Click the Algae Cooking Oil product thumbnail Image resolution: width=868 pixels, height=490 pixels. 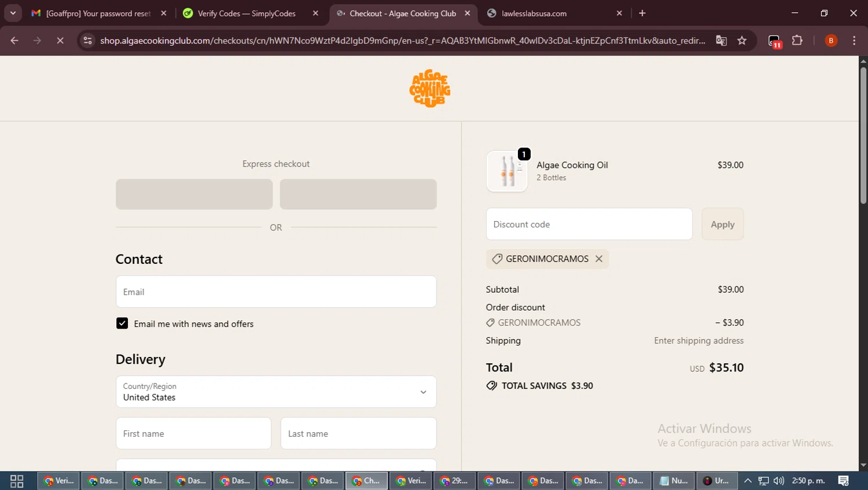(507, 171)
